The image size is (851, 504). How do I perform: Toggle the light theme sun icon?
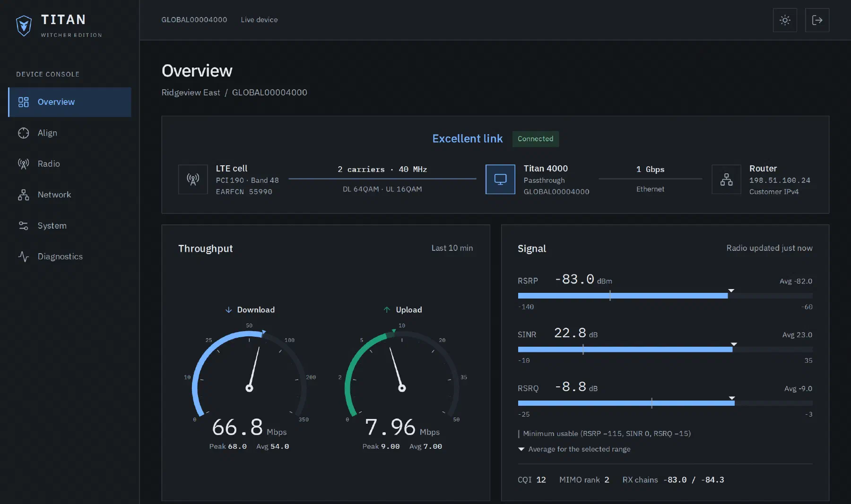785,20
